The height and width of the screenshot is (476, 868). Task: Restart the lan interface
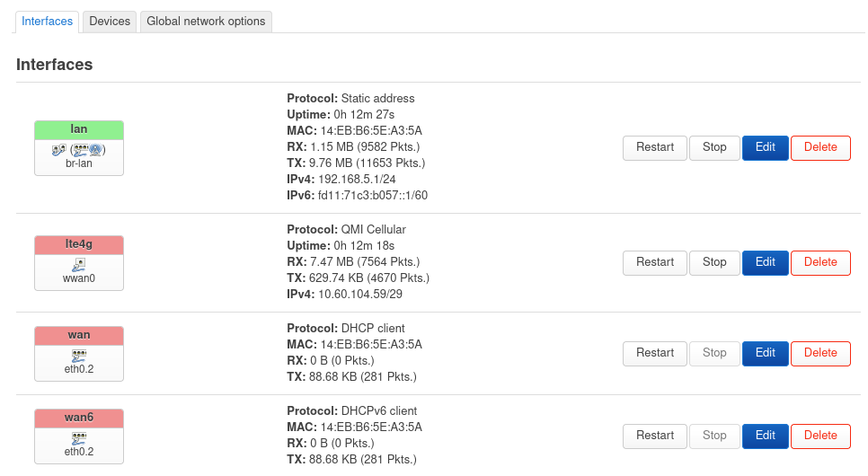(655, 148)
